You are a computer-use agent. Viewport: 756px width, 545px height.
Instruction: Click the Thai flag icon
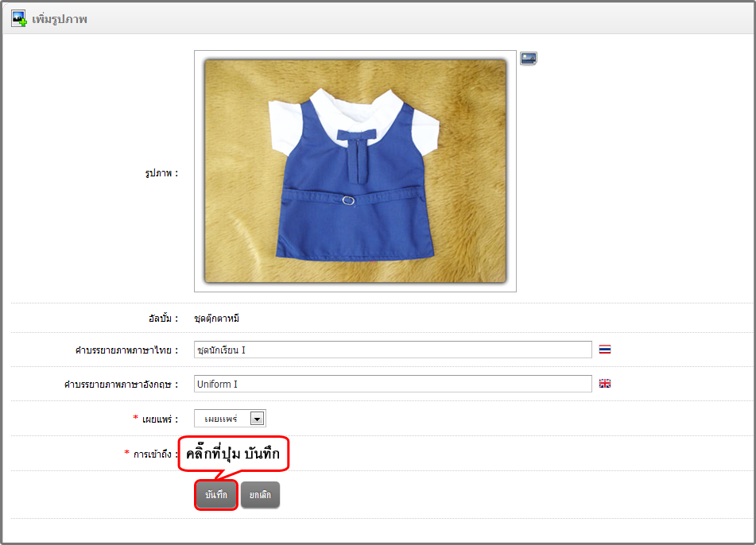(x=605, y=350)
